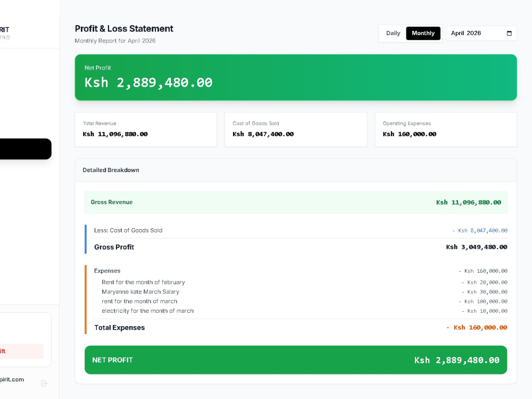Click the logout icon near email
Screen dimensions: 532x399
44,384
